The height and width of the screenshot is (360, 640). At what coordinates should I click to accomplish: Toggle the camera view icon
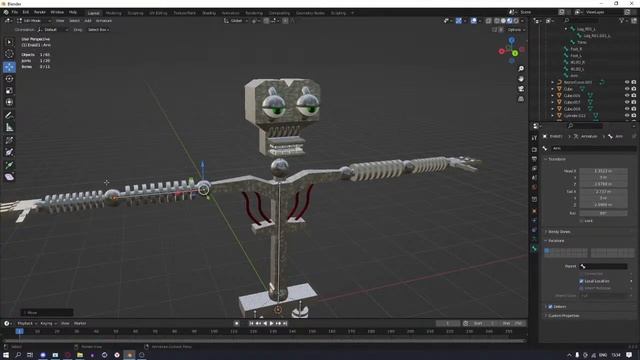tap(521, 89)
